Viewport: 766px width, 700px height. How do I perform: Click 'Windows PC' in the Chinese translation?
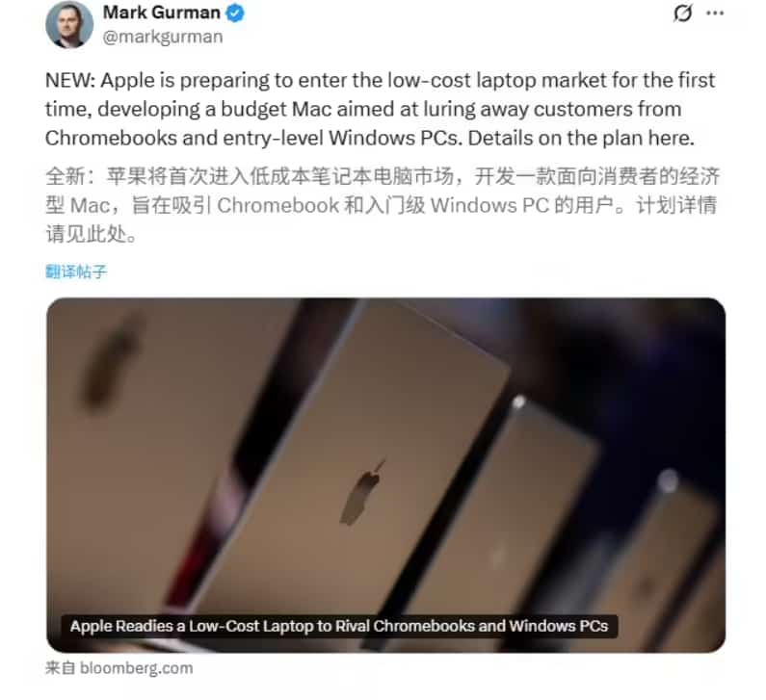point(490,205)
